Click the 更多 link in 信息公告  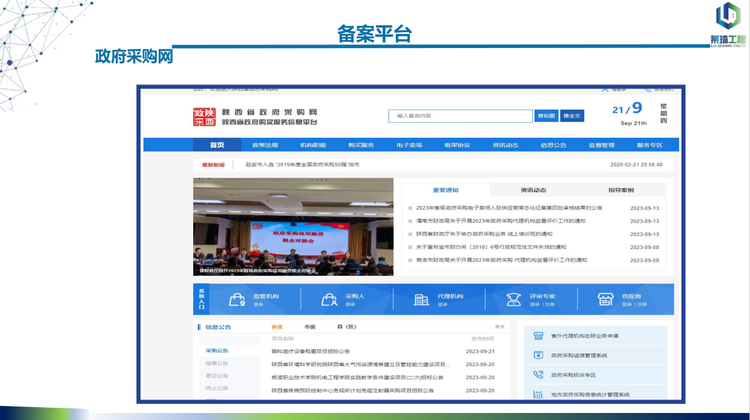pyautogui.click(x=499, y=327)
